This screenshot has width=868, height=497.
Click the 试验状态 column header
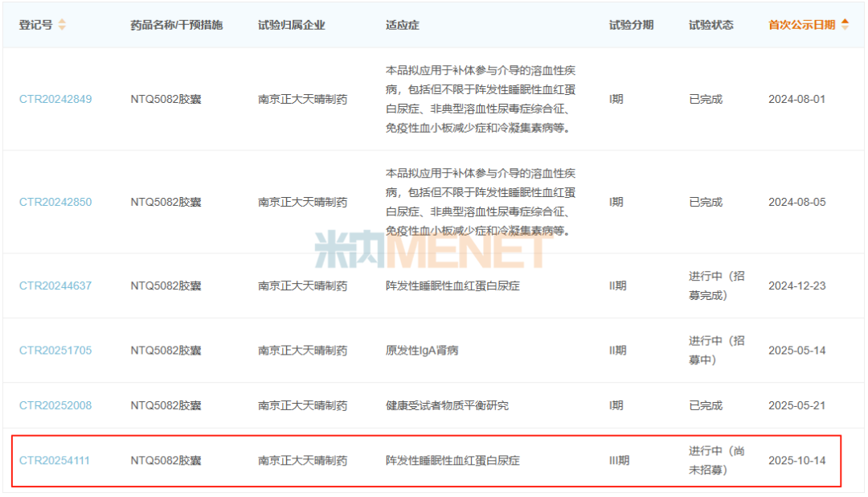click(x=711, y=25)
